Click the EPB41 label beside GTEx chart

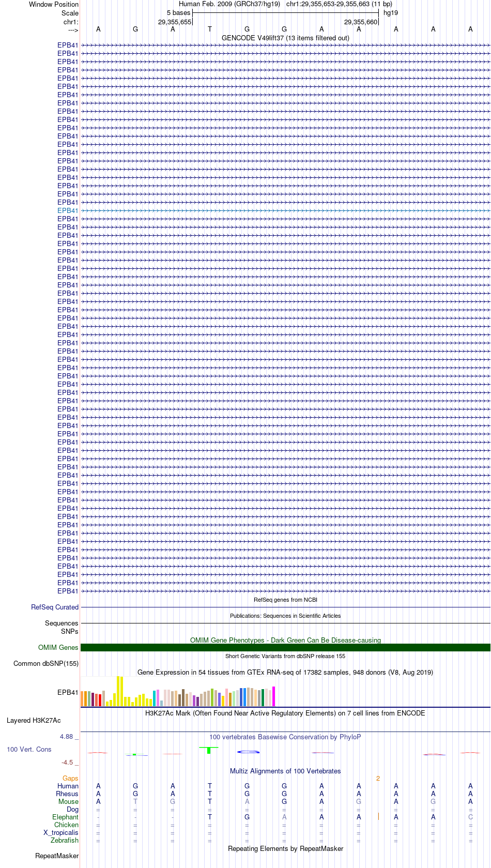click(x=68, y=692)
